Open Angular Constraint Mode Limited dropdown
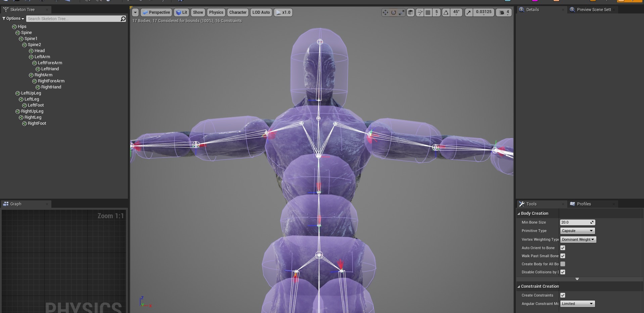644x313 pixels. [x=578, y=304]
